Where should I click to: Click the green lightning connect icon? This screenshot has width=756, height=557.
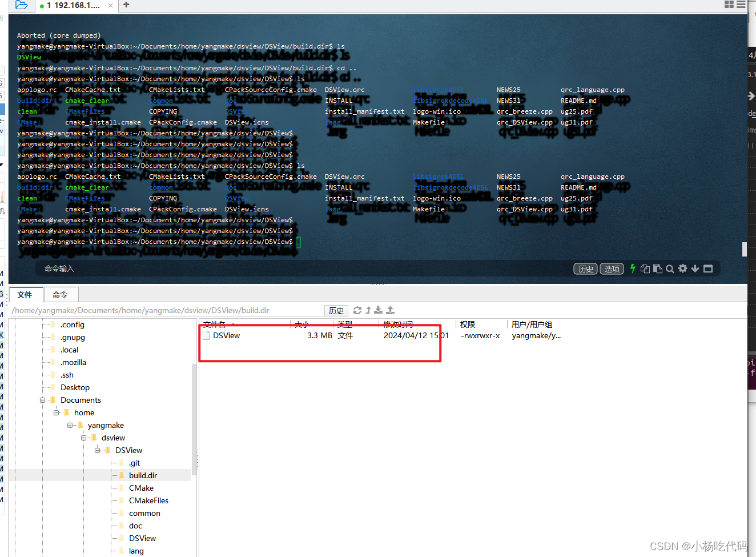[x=633, y=269]
